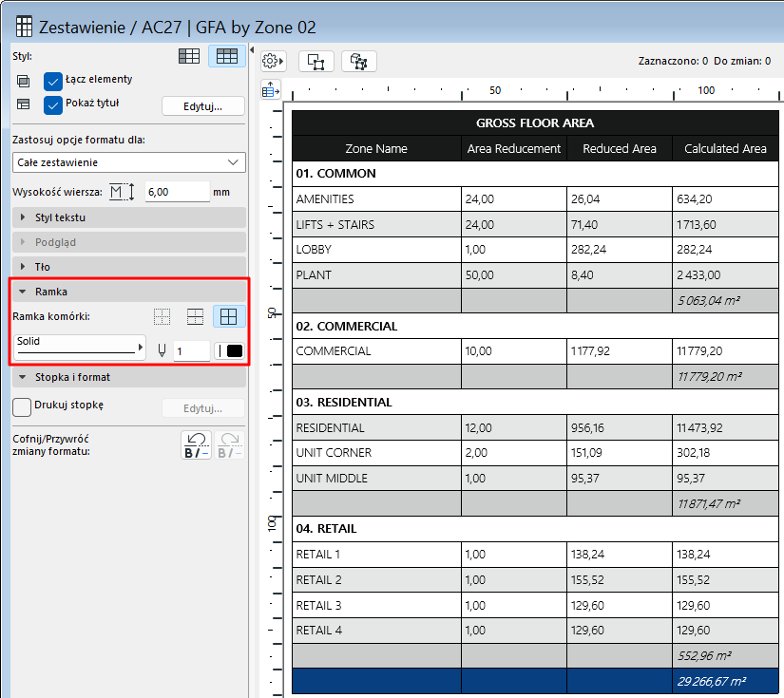
Task: Click the black border pen color swatch
Action: [x=229, y=350]
